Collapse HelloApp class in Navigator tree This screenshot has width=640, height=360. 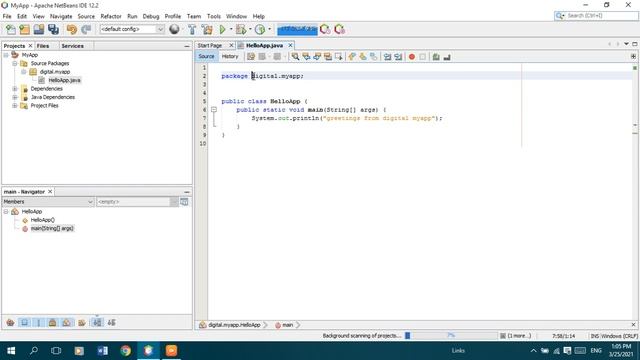[6, 211]
